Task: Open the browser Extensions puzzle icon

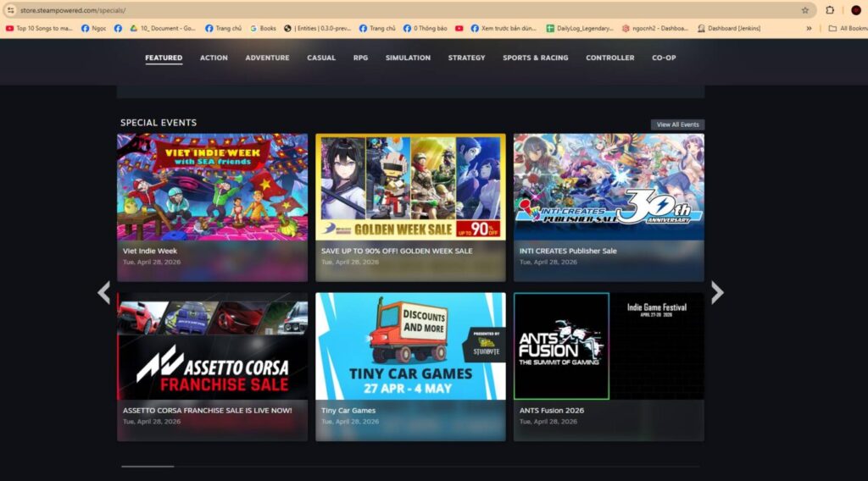Action: [829, 10]
